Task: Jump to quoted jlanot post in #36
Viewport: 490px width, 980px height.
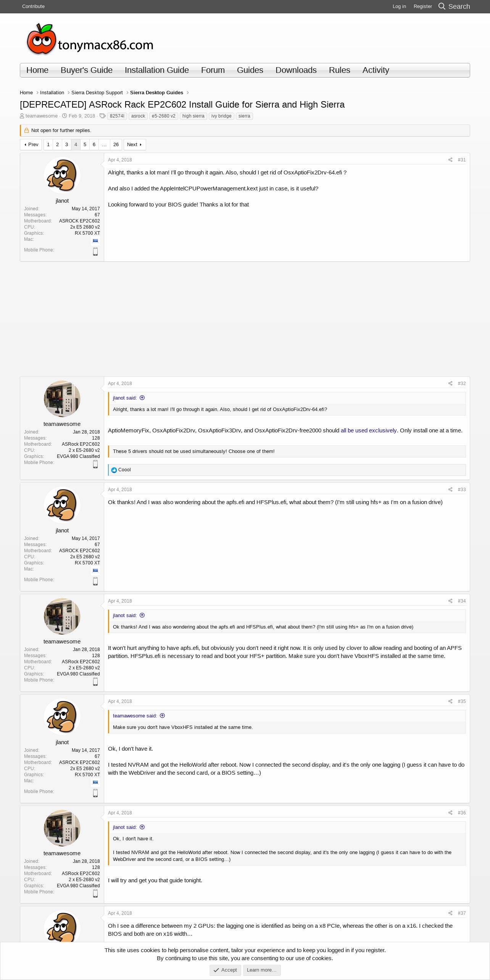Action: (142, 827)
